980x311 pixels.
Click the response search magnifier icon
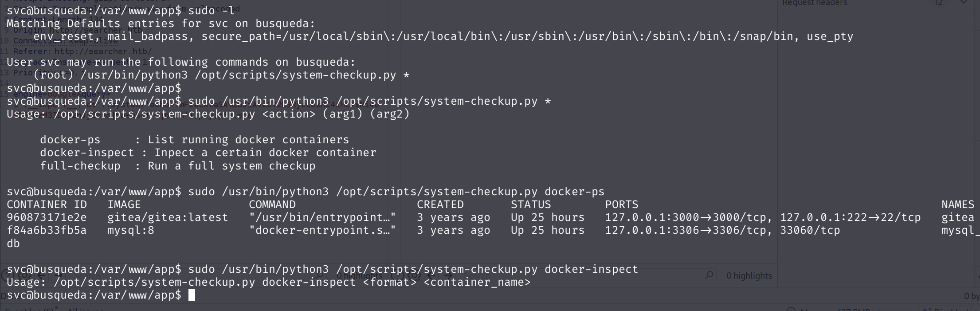[709, 276]
